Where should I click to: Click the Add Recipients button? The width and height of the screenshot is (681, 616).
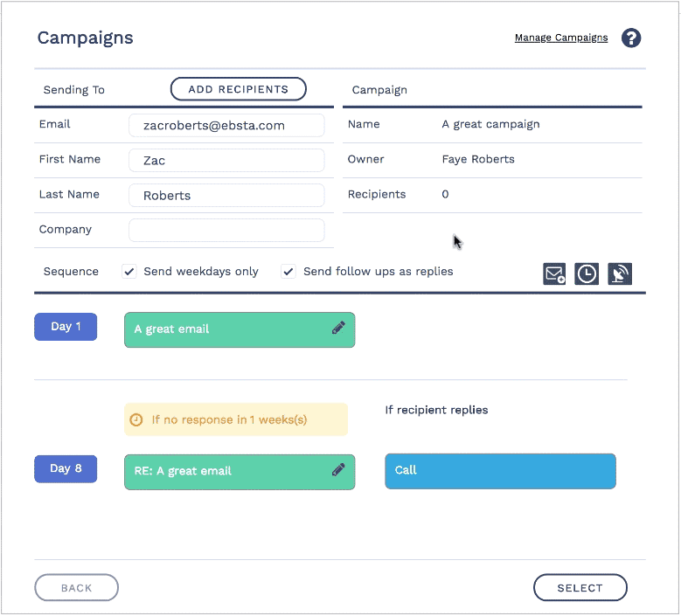tap(238, 89)
